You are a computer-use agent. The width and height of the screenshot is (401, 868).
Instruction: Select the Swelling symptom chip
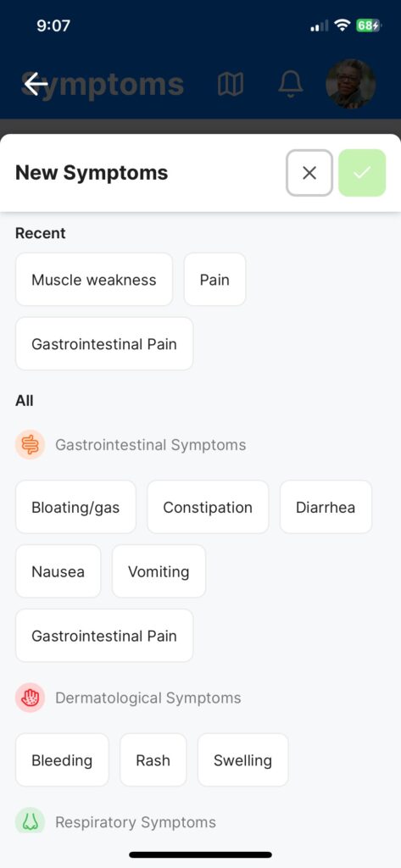click(243, 760)
